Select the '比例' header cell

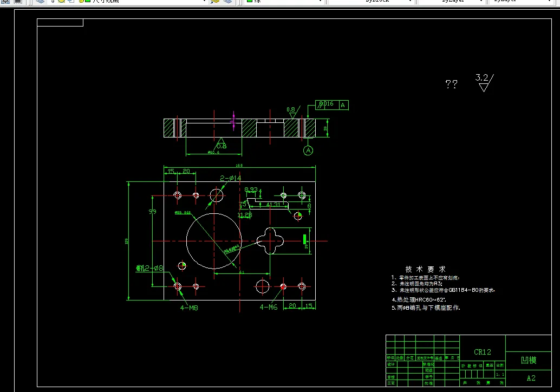500,365
